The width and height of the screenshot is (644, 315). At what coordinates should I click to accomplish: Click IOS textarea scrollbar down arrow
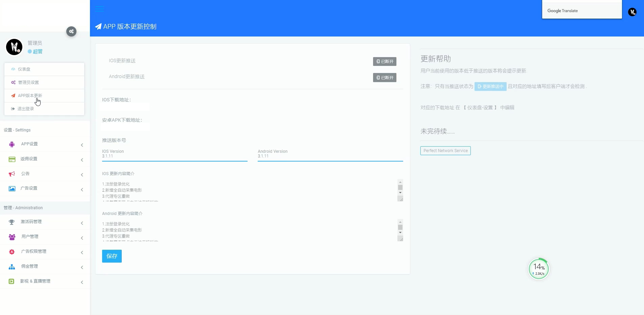(400, 193)
